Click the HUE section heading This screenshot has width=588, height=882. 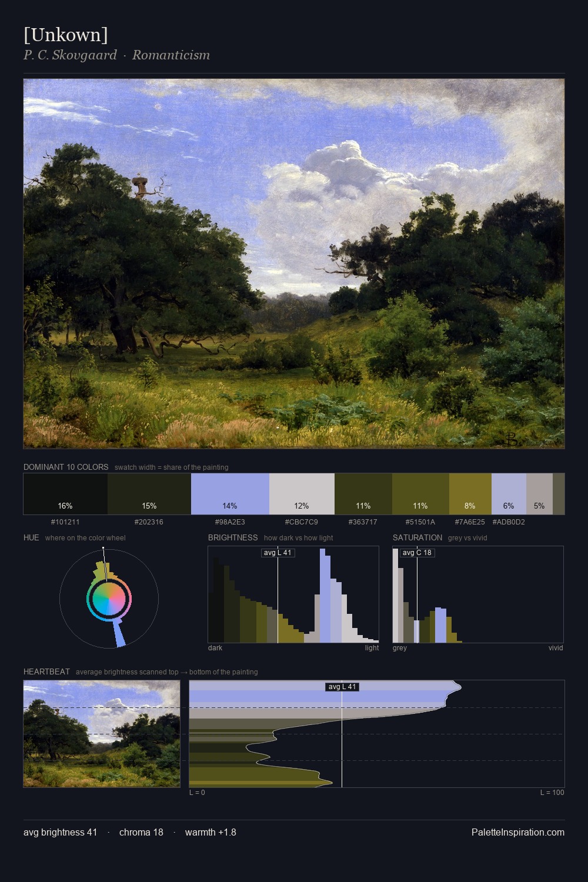pyautogui.click(x=31, y=537)
